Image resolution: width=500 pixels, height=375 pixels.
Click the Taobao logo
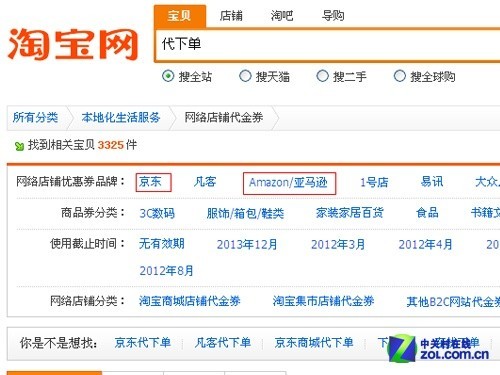click(x=73, y=44)
